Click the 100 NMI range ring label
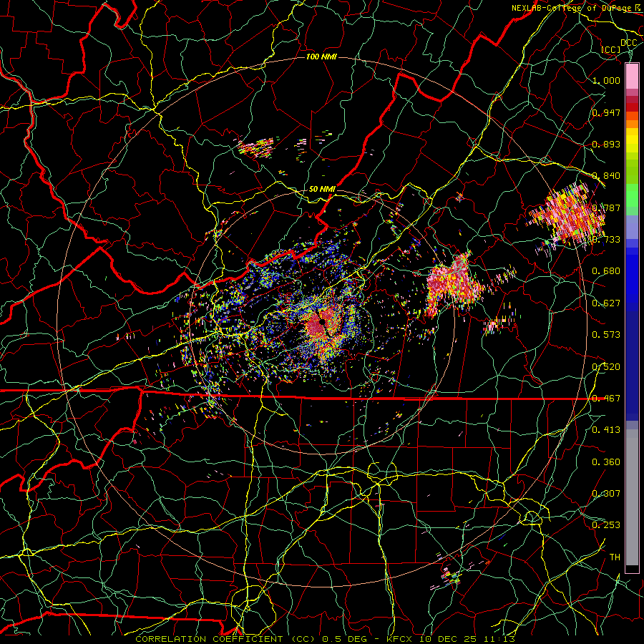Viewport: 644px width, 644px height. click(x=321, y=57)
